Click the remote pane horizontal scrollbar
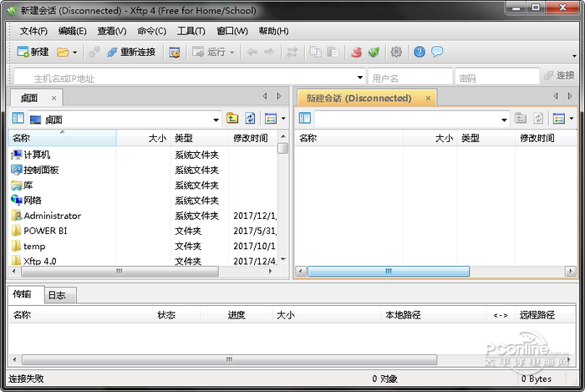Image resolution: width=585 pixels, height=392 pixels. [384, 272]
